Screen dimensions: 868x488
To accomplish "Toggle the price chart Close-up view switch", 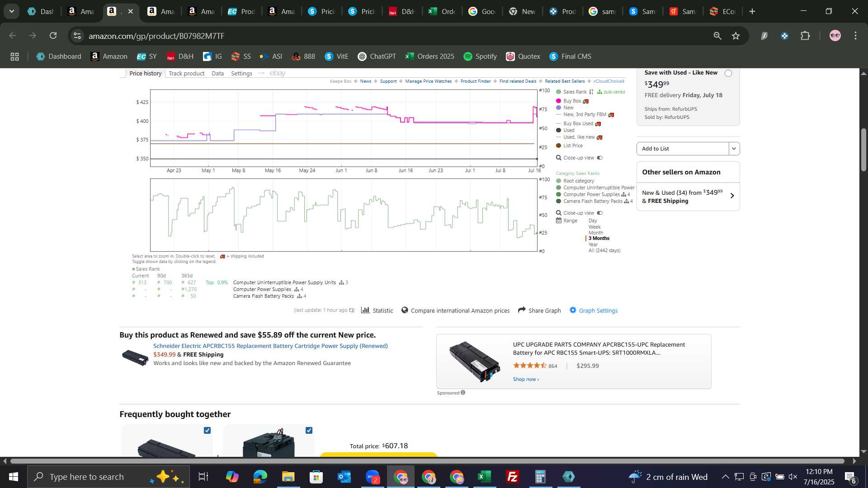I will (600, 158).
